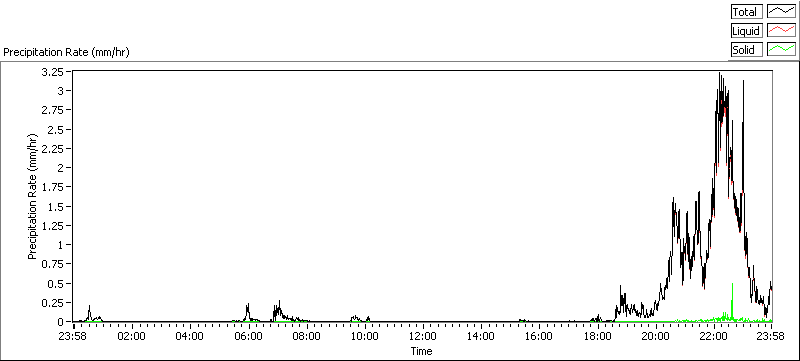Viewport: 800px width, 361px height.
Task: Open the Solid green line style swatch
Action: coord(782,49)
